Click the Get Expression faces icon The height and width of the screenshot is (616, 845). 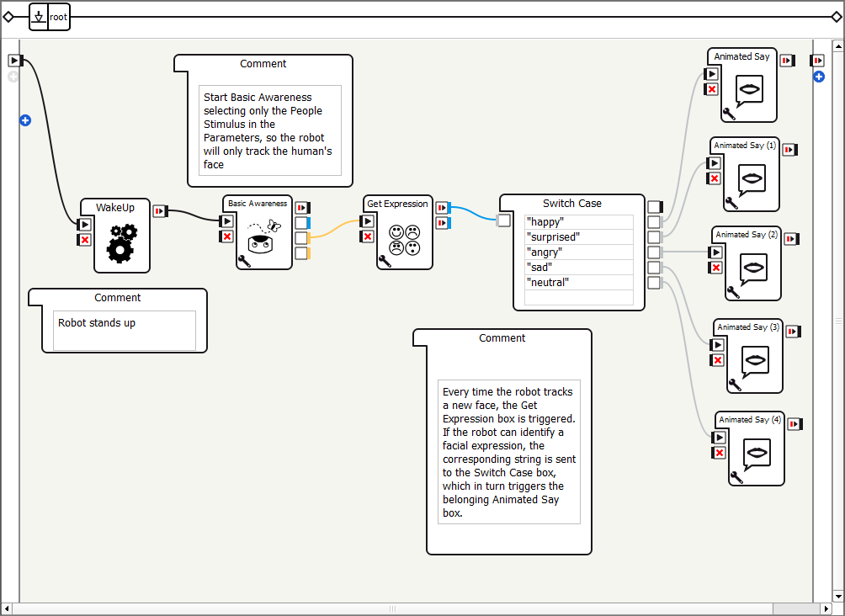tap(404, 240)
